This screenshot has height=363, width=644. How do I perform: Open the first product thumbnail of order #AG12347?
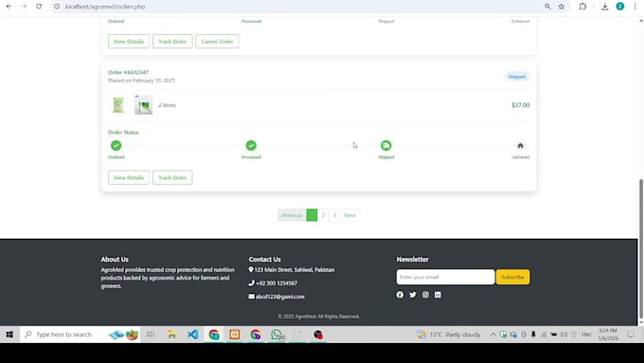coord(118,105)
